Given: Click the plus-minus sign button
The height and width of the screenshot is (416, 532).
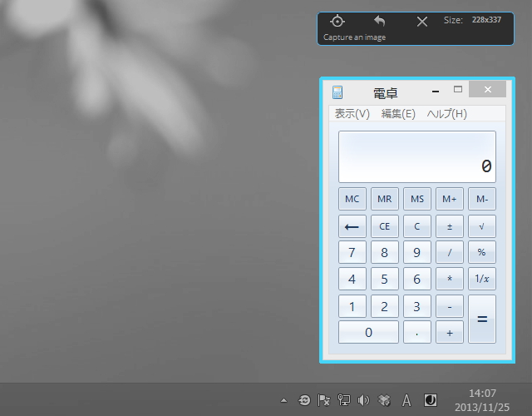Looking at the screenshot, I should tap(449, 226).
